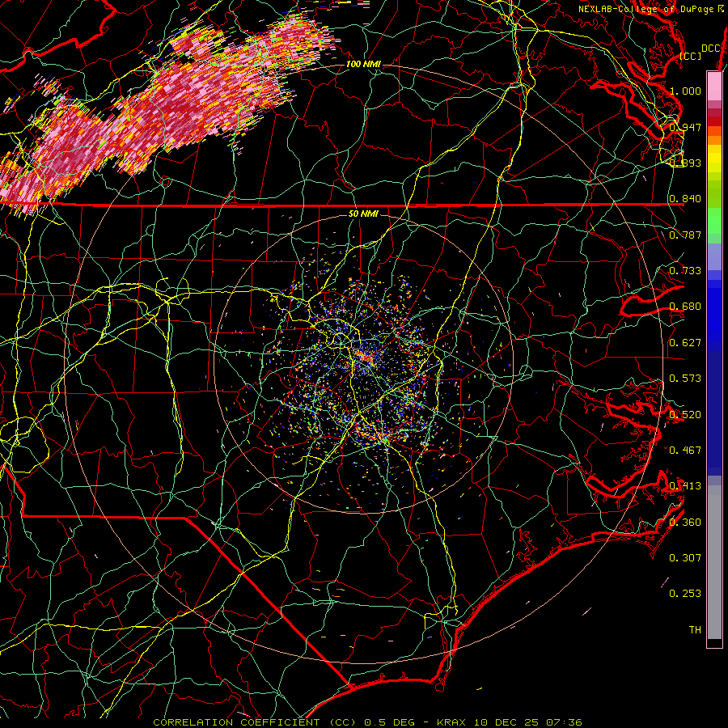
Task: Select the 0.307 scale value
Action: (x=685, y=558)
